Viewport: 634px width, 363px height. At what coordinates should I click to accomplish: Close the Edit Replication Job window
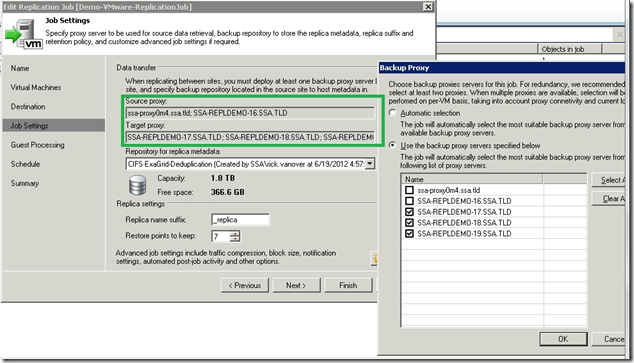[428, 6]
